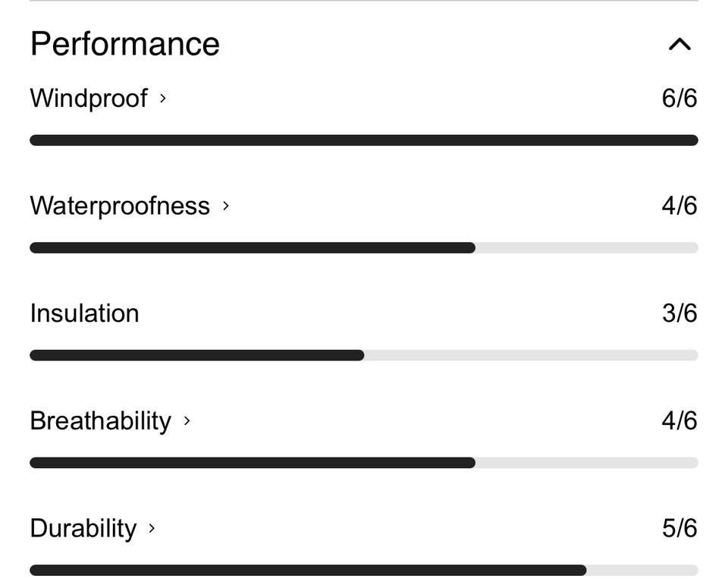Click the Windproof rating bar
This screenshot has height=582, width=728.
[363, 140]
